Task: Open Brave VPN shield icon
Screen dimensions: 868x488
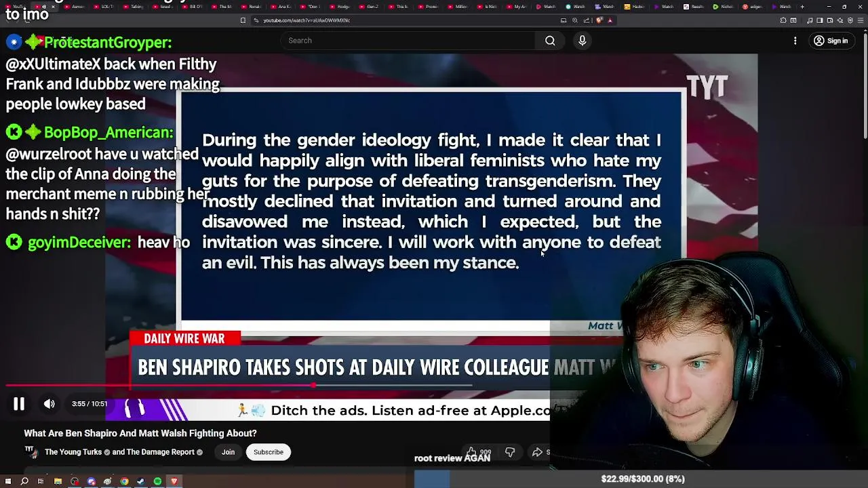Action: point(850,20)
